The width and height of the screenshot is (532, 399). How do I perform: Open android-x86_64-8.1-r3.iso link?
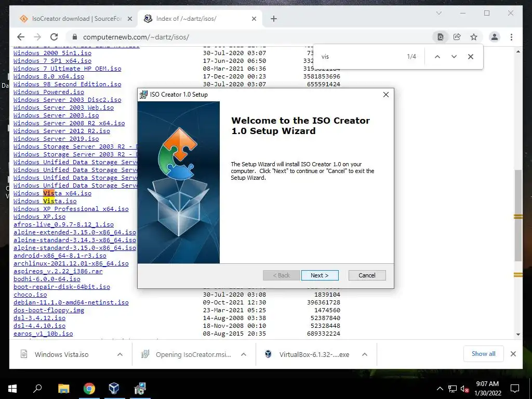click(x=60, y=256)
